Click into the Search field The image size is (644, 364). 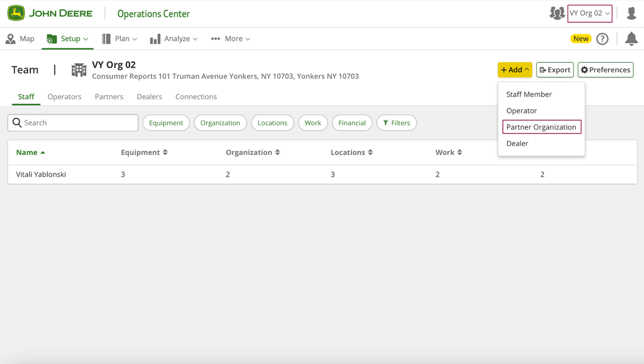tap(79, 123)
